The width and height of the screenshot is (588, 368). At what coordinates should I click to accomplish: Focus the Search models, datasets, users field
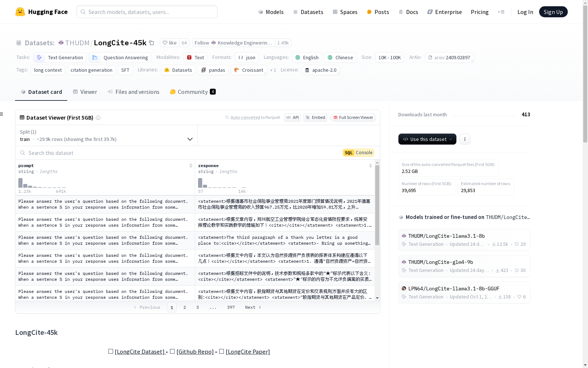tap(147, 12)
